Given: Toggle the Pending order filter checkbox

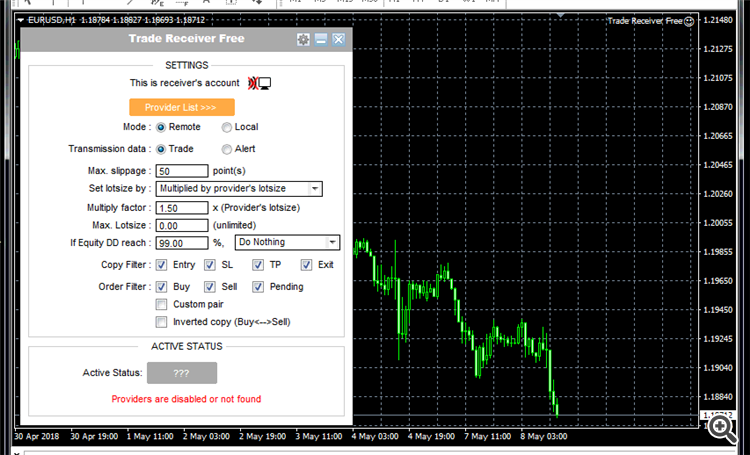Looking at the screenshot, I should (x=258, y=287).
